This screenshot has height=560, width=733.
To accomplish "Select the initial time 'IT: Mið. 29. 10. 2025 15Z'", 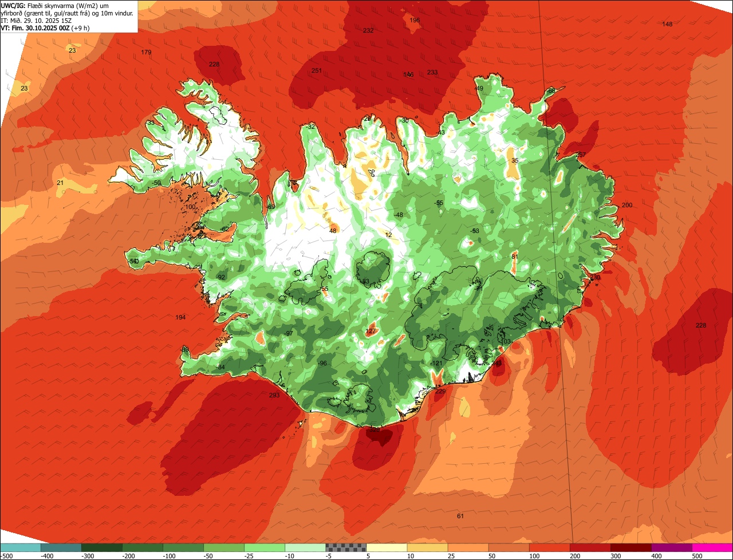I will coord(37,20).
